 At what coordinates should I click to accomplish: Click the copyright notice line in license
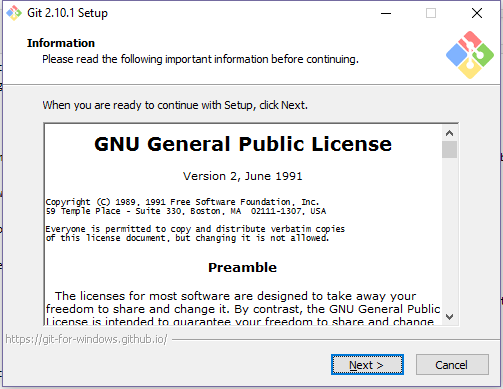[182, 202]
